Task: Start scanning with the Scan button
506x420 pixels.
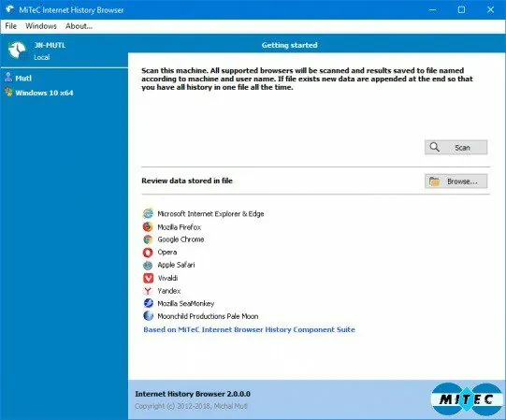Action: pyautogui.click(x=456, y=147)
